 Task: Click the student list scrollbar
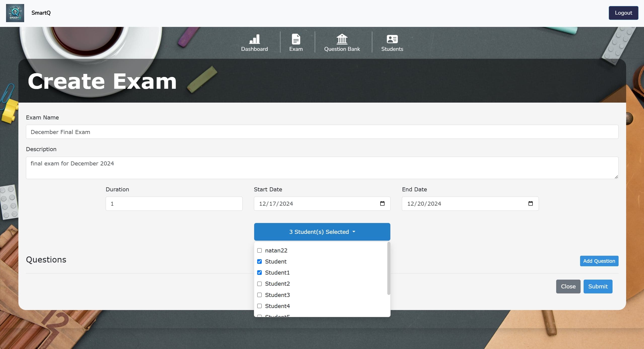389,268
